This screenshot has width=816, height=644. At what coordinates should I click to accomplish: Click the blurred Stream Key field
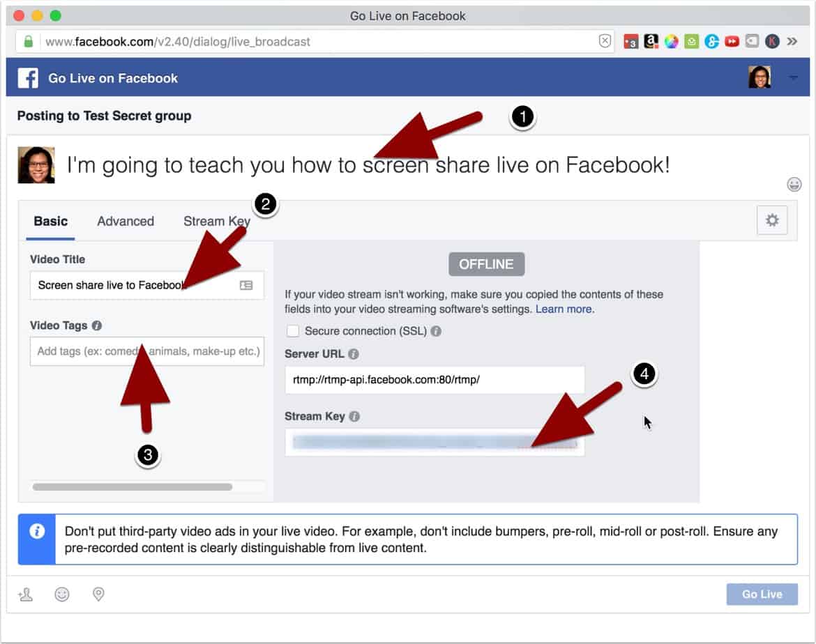[435, 442]
